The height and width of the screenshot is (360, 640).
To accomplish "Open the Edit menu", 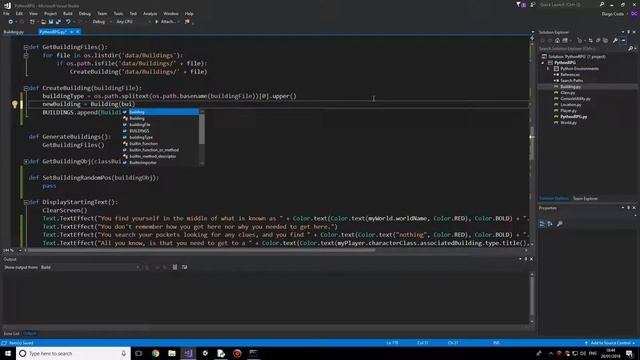I will [19, 13].
